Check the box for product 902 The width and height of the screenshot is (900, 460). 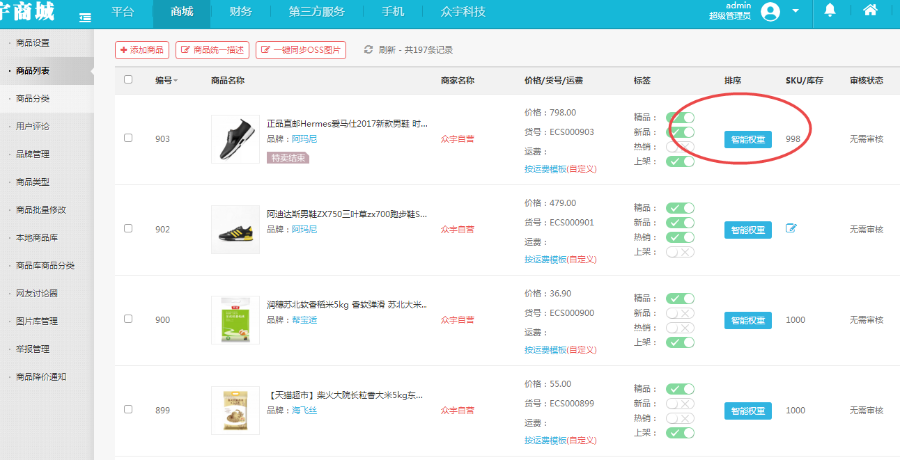[x=129, y=228]
